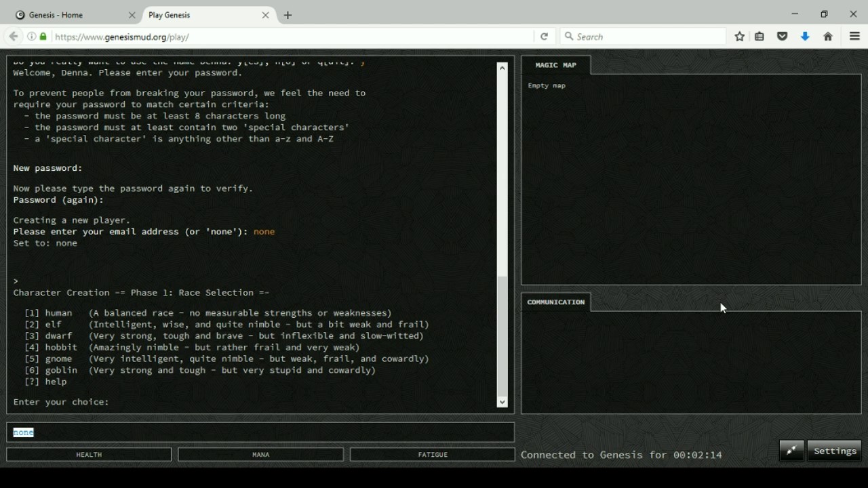Open the COMMUNICATION panel tab
The image size is (868, 488).
[x=556, y=302]
